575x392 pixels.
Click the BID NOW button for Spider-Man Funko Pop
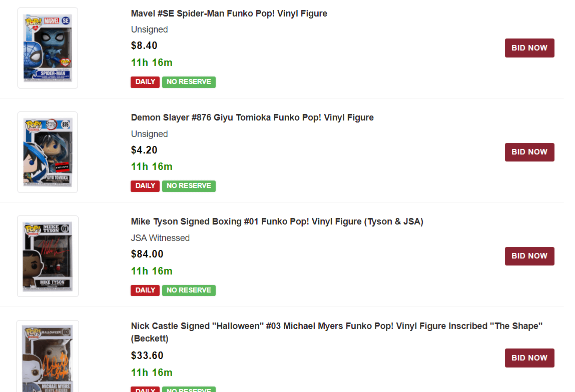coord(529,47)
